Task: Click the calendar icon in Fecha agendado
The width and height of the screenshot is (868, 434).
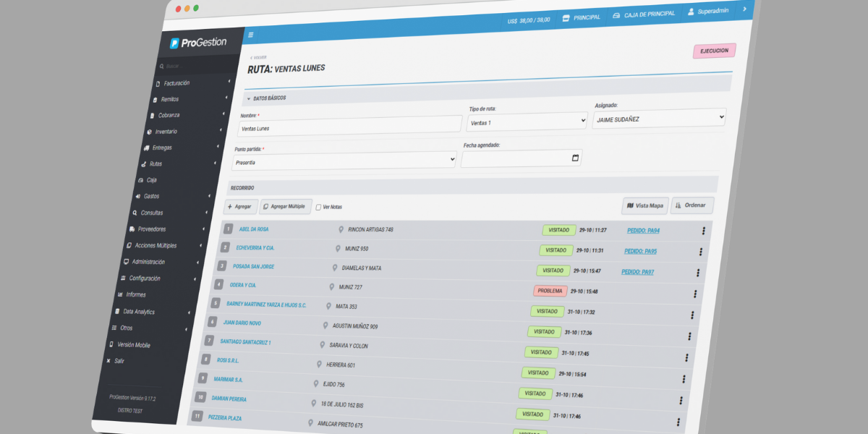Action: [x=575, y=158]
